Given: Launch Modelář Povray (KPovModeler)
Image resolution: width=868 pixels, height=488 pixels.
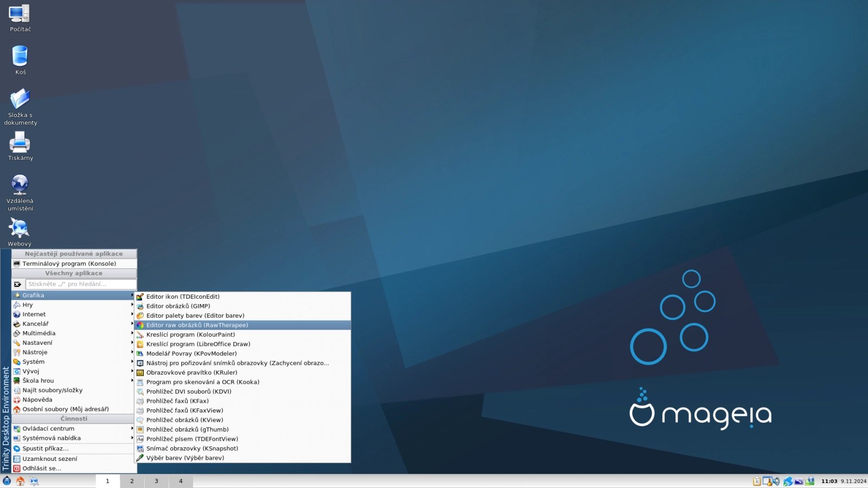Looking at the screenshot, I should [243, 354].
